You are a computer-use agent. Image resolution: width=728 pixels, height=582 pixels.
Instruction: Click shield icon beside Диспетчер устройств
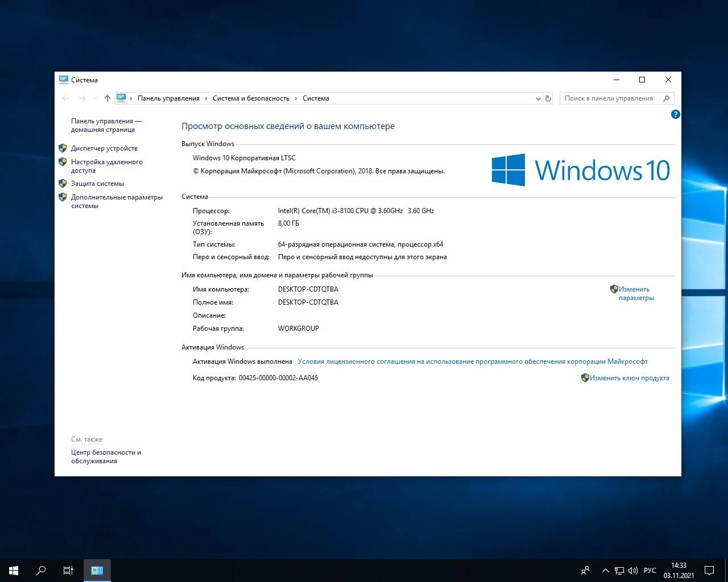(63, 148)
